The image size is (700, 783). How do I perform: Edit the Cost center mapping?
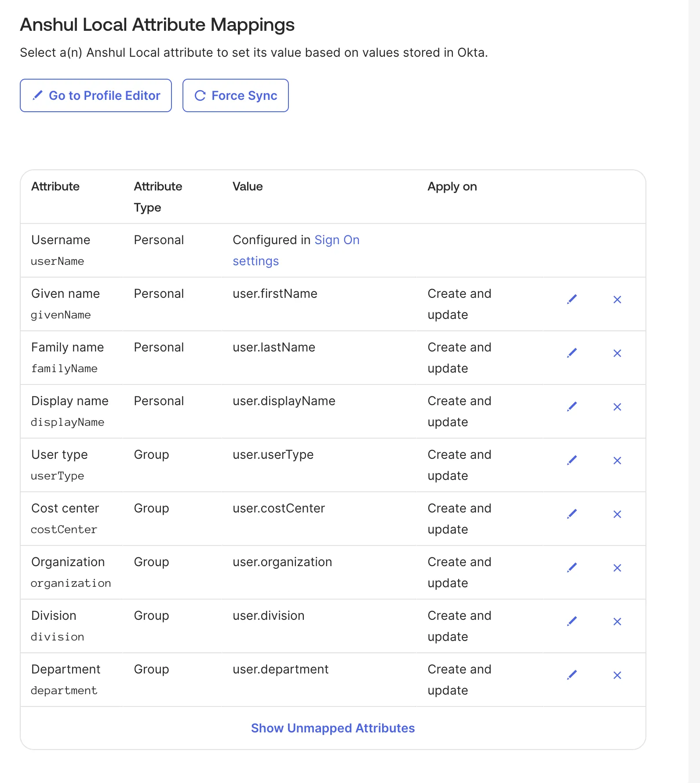tap(572, 514)
